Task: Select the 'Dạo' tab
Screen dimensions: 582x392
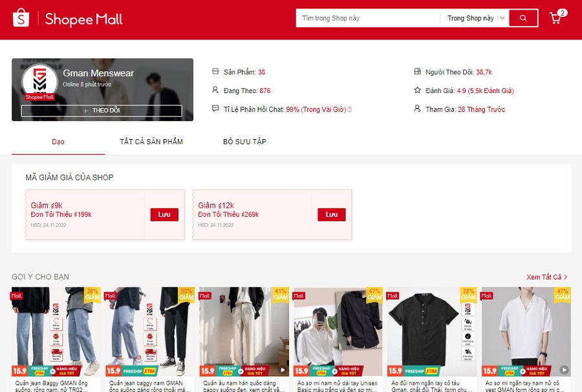Action: pos(58,142)
